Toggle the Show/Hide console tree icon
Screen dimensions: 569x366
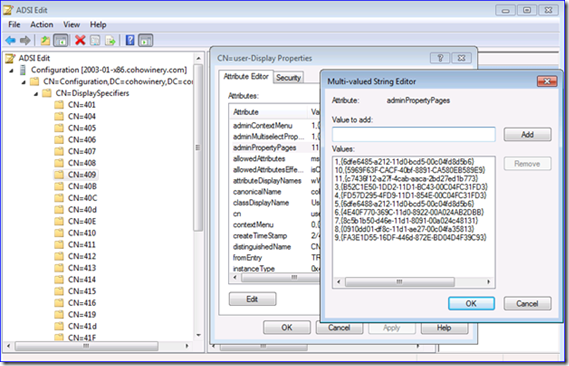(61, 40)
